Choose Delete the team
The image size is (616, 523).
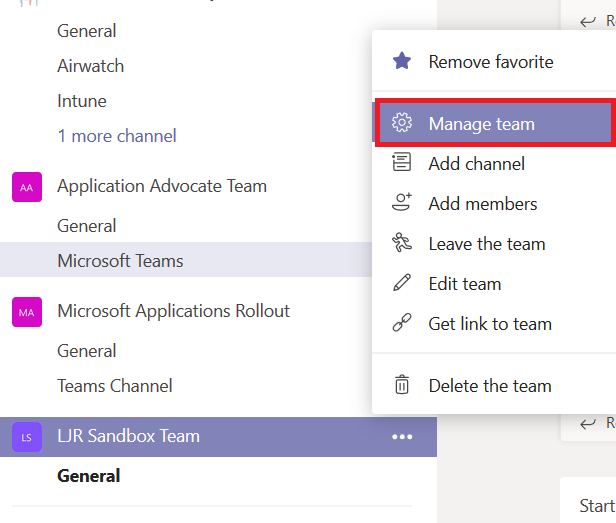coord(494,385)
